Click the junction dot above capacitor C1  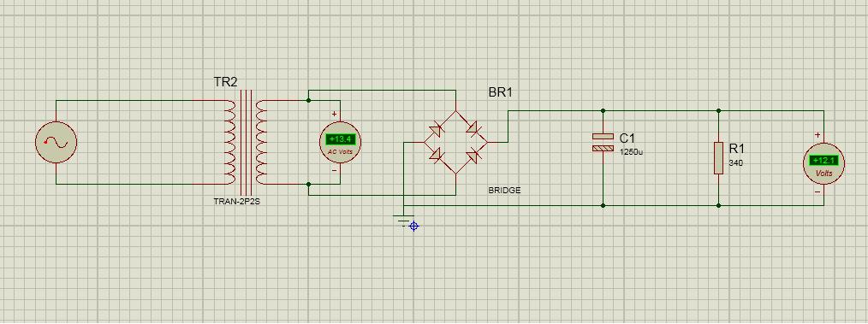603,110
